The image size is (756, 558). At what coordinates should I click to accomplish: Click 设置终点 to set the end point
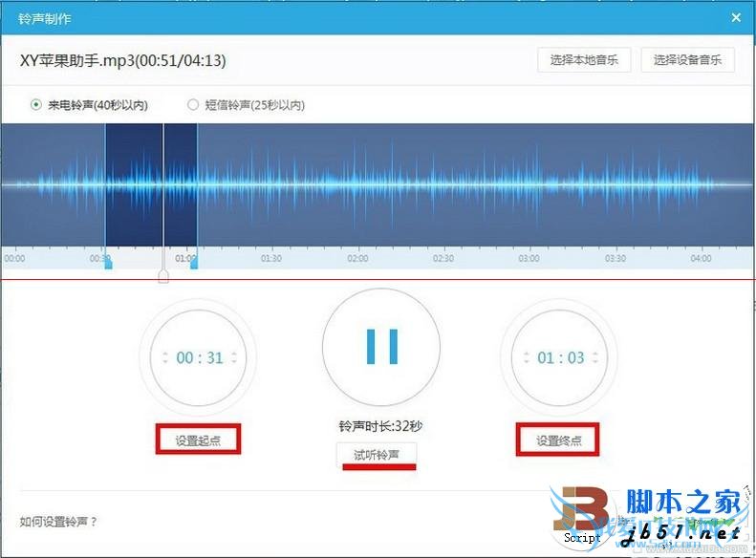(558, 440)
